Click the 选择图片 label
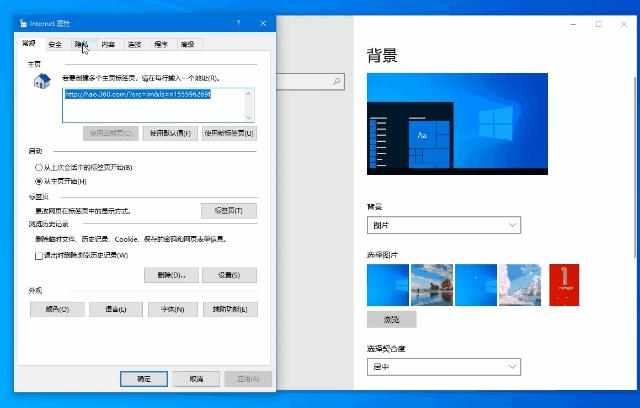640x408 pixels. pos(382,255)
